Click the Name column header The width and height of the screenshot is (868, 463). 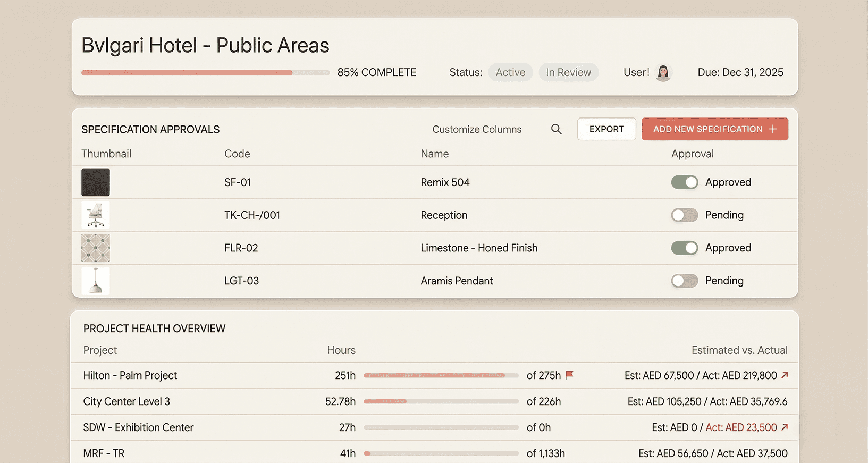[x=435, y=154]
